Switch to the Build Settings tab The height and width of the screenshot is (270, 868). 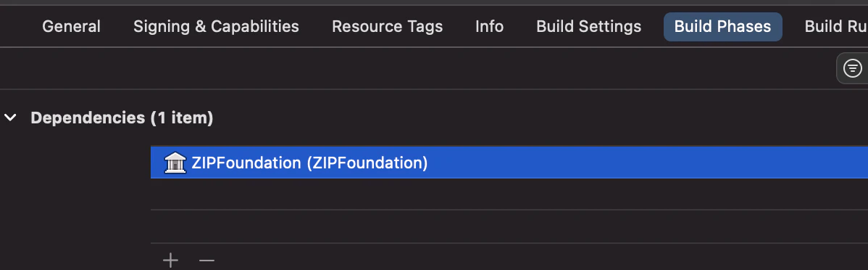coord(588,27)
